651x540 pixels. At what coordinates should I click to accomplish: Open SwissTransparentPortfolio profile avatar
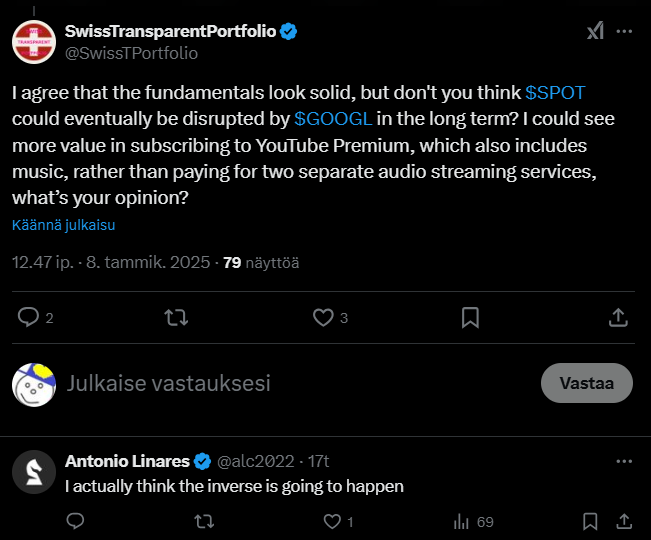(x=34, y=42)
